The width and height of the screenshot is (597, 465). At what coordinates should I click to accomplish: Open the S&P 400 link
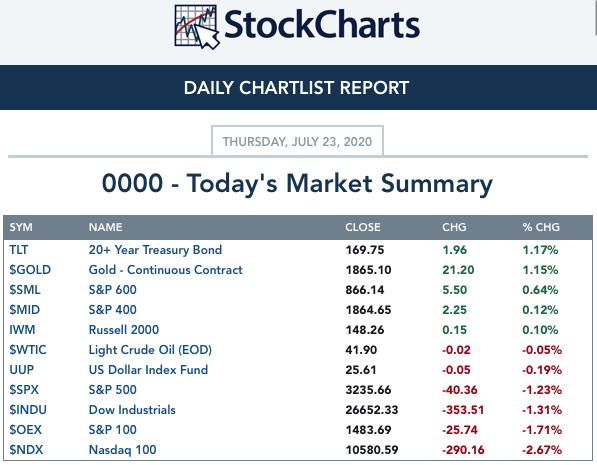tap(112, 310)
